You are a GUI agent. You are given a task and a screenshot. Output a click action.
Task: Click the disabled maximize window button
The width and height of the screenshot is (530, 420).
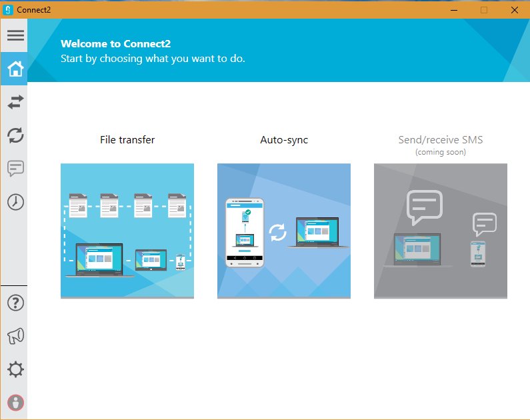[484, 10]
